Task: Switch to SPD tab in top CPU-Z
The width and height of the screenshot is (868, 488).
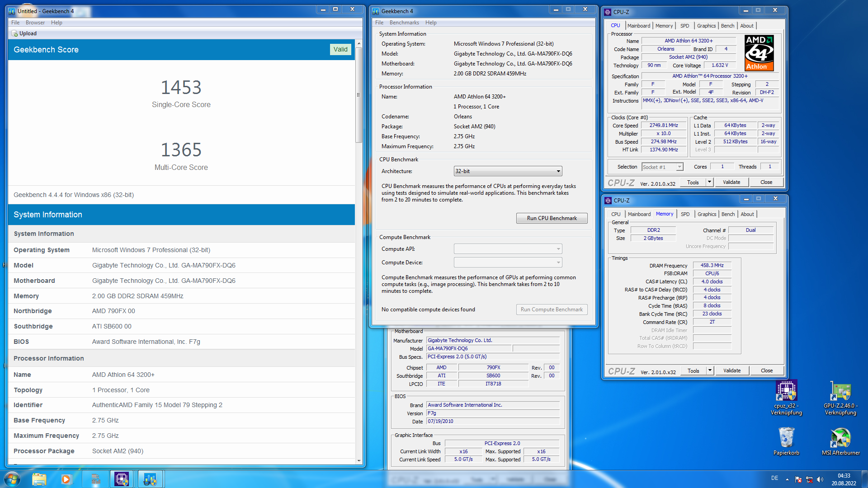Action: click(685, 26)
